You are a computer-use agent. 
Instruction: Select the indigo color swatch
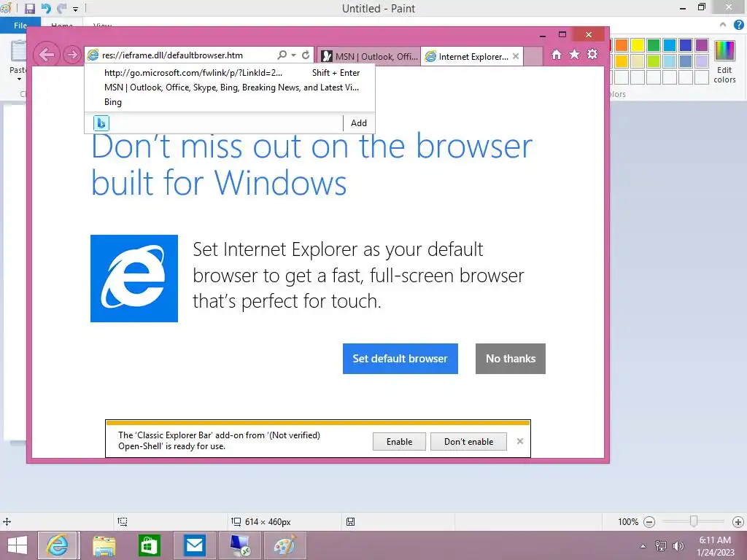tap(686, 44)
